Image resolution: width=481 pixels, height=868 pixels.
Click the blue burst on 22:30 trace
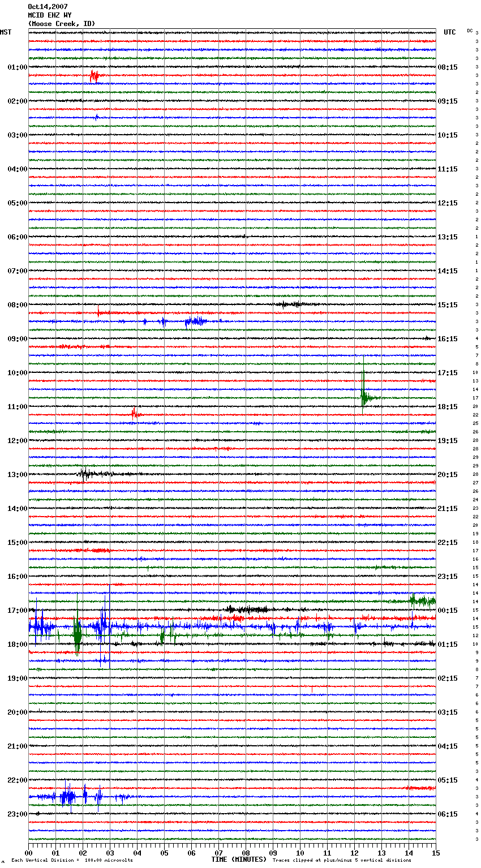(x=68, y=797)
